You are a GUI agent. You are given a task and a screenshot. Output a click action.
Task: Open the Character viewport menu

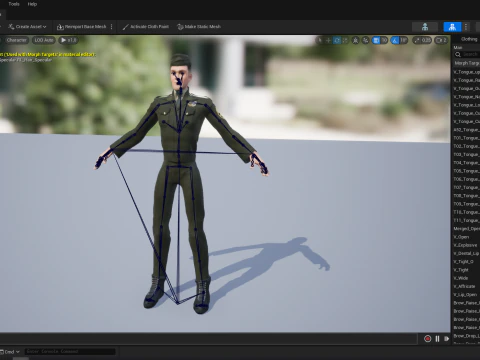point(16,40)
